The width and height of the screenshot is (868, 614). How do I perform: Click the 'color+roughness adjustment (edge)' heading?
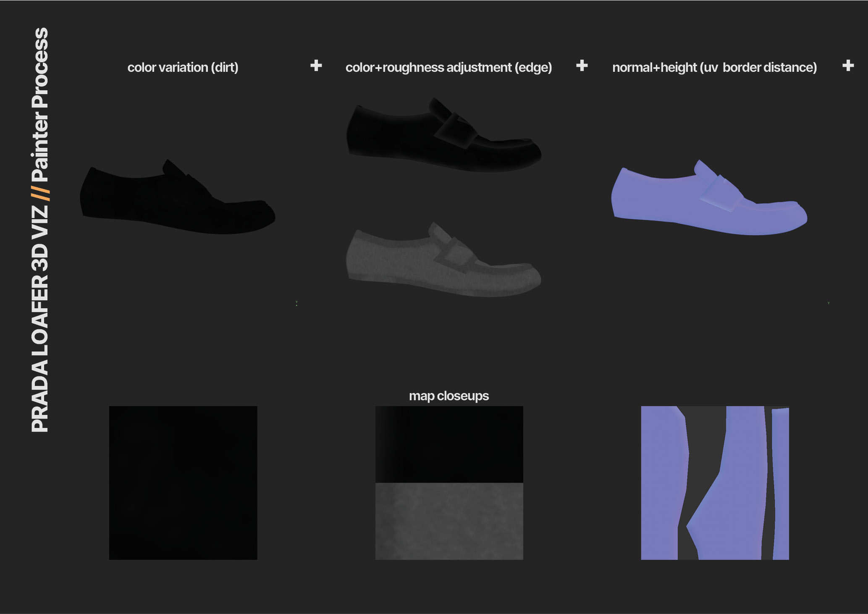point(448,68)
